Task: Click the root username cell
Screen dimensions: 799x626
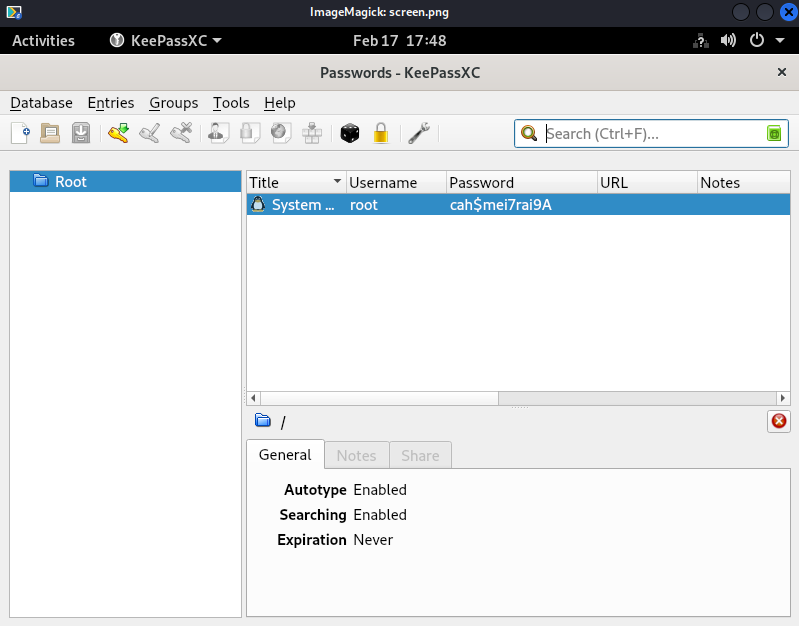Action: [x=396, y=204]
